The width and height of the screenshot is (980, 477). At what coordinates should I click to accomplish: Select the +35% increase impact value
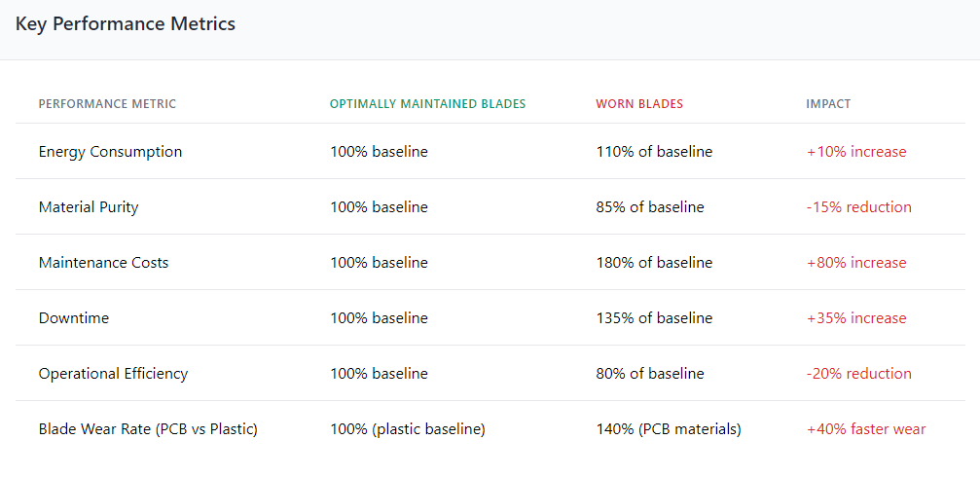[855, 318]
